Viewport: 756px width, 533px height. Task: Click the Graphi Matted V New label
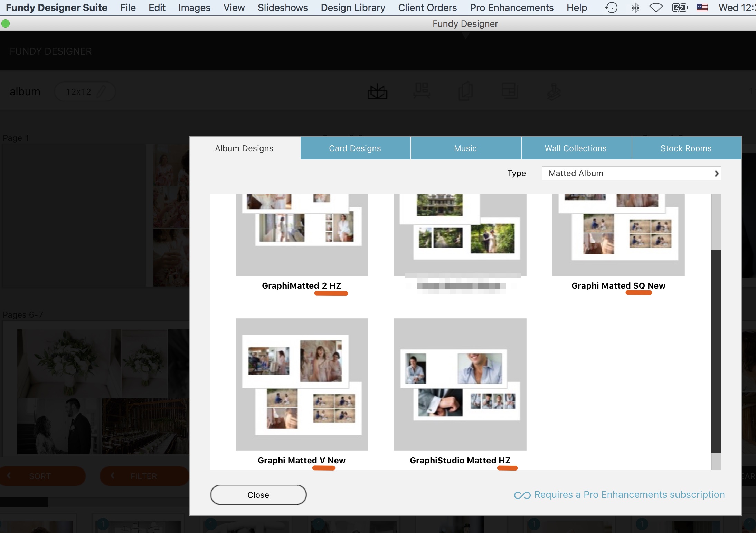click(301, 460)
